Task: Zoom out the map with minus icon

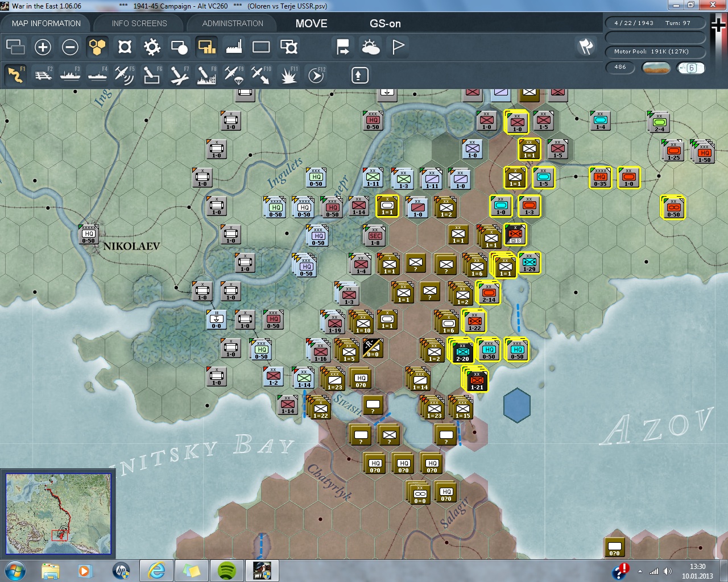Action: click(70, 47)
